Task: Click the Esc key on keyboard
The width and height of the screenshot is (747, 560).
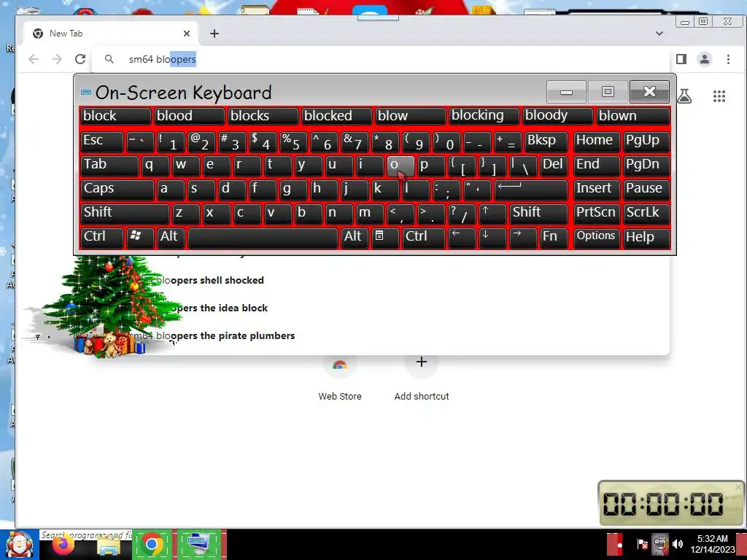Action: click(102, 141)
